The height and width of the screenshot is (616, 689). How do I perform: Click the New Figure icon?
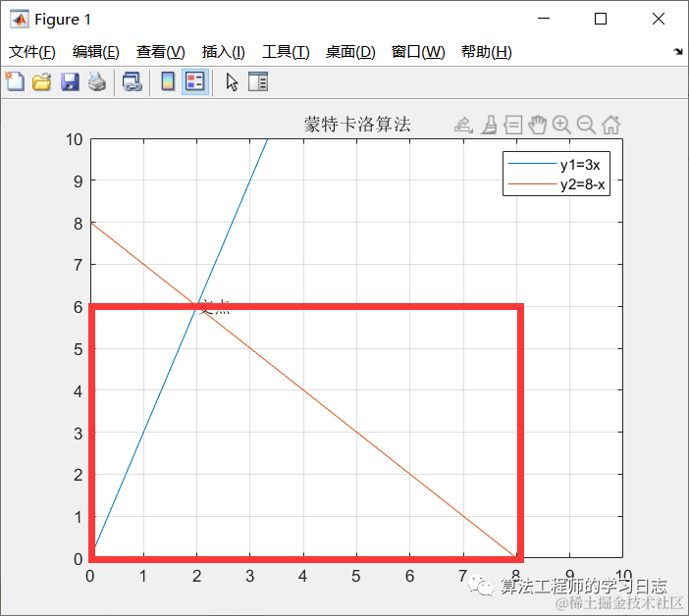15,81
